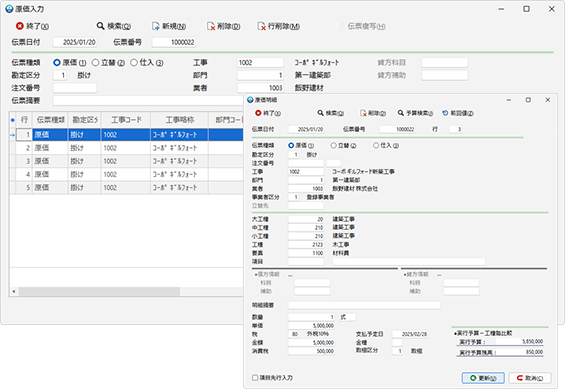The width and height of the screenshot is (565, 389).
Task: Click 勘定区分 field in 原価入力 window
Action: [60, 75]
